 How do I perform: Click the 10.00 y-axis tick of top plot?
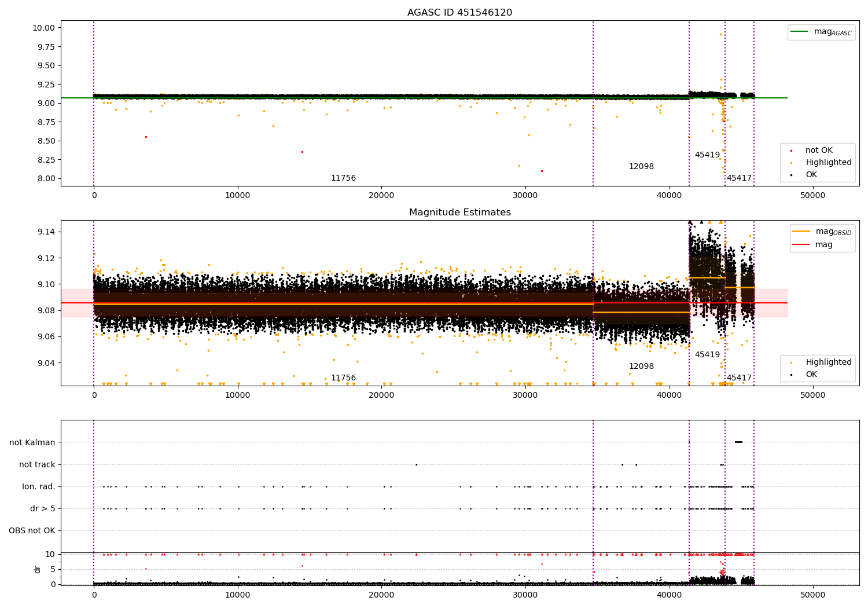click(43, 28)
